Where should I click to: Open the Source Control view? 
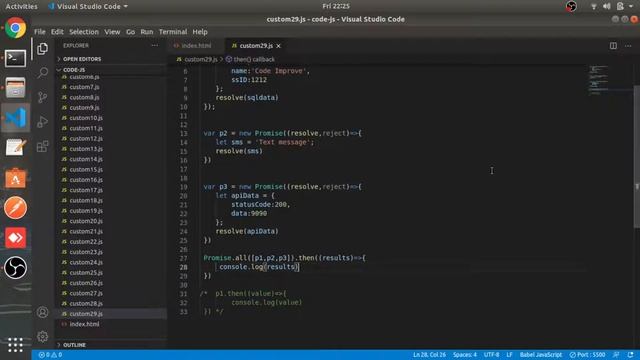tap(42, 97)
